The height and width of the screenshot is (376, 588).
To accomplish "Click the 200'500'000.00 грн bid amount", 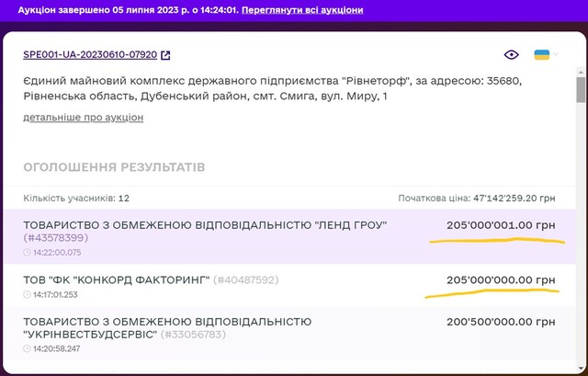I will [501, 322].
